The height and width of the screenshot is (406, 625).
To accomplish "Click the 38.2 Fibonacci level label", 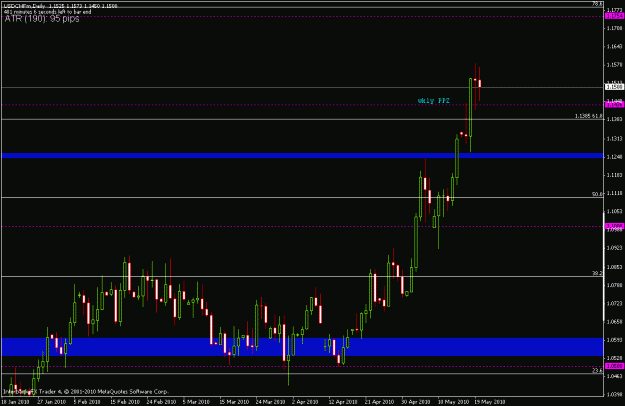I will pyautogui.click(x=597, y=273).
